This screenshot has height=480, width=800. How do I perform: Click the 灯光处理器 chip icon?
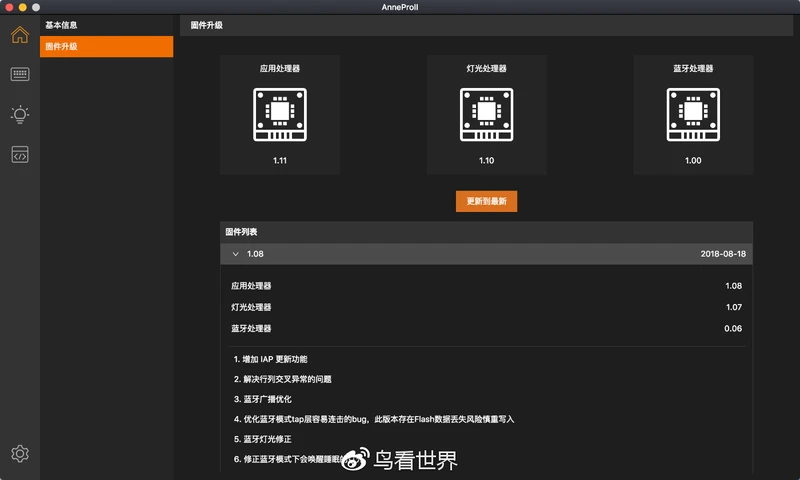[x=486, y=114]
